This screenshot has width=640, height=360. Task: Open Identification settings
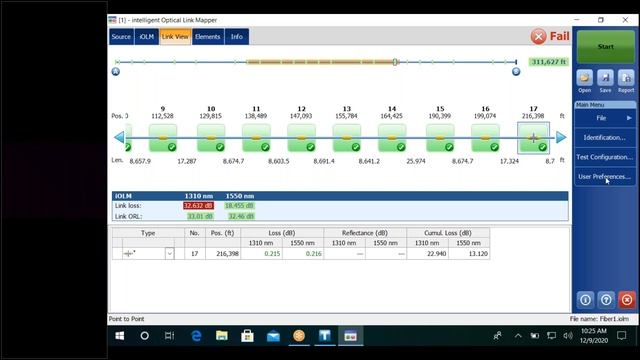605,138
